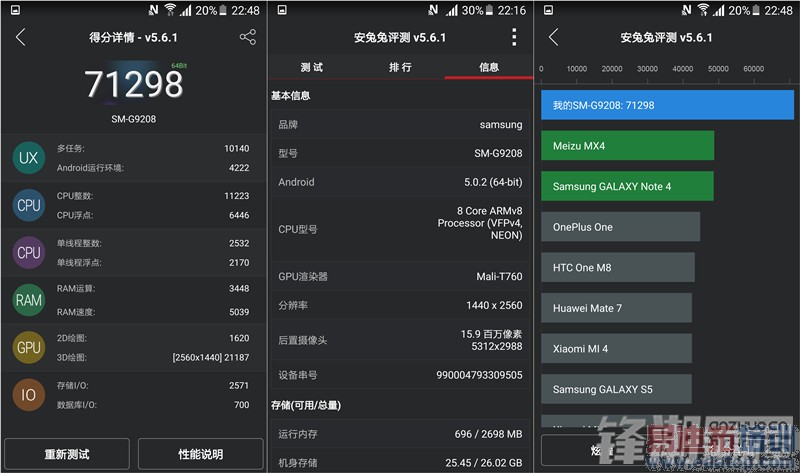This screenshot has height=473, width=800.
Task: Tap the 基本信息 section header
Action: click(x=291, y=95)
